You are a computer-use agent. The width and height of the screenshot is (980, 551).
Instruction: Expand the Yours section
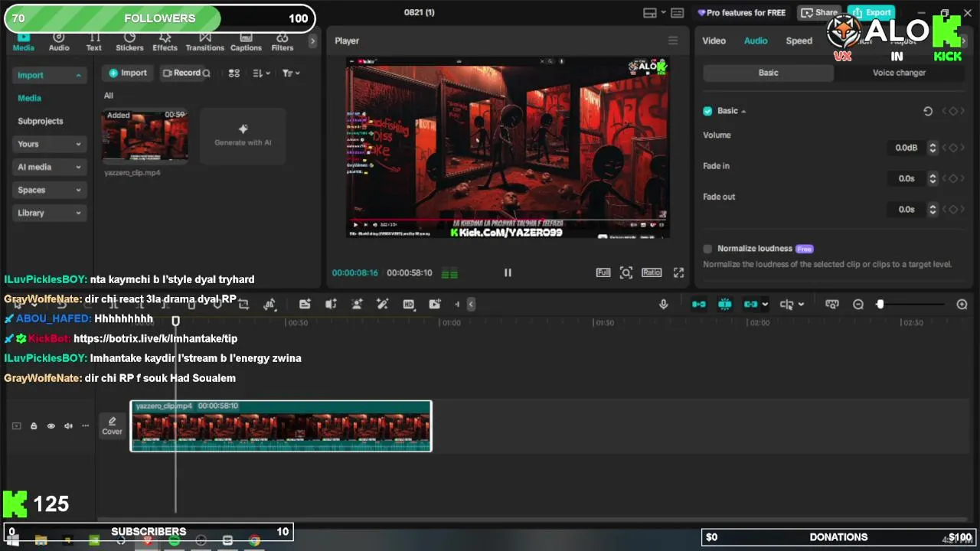tap(49, 144)
